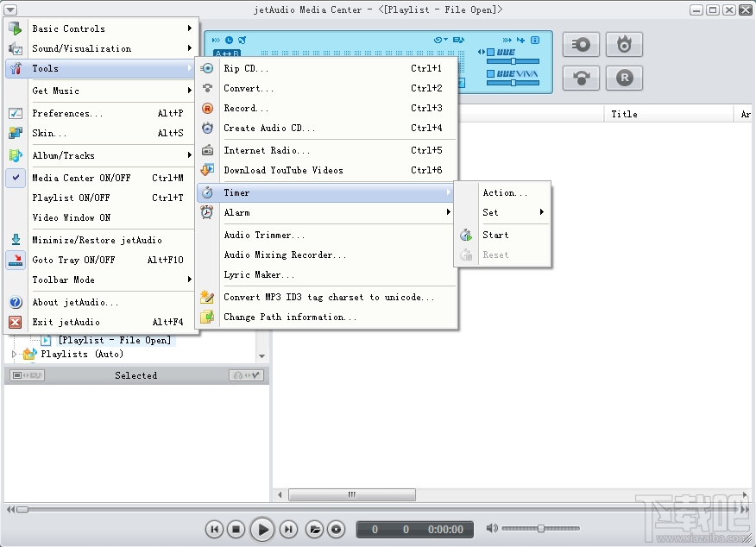The width and height of the screenshot is (756, 547).
Task: Open the burn disc tool icon
Action: coord(625,45)
